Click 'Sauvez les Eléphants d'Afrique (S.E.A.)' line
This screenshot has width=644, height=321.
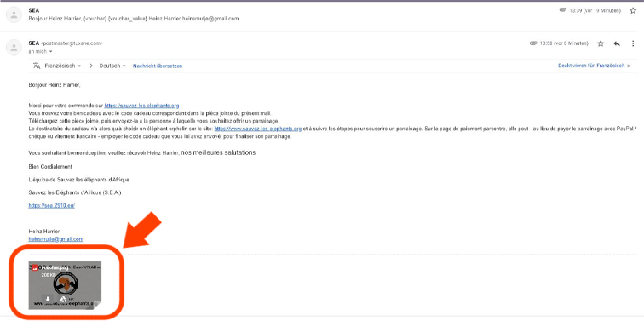point(75,192)
